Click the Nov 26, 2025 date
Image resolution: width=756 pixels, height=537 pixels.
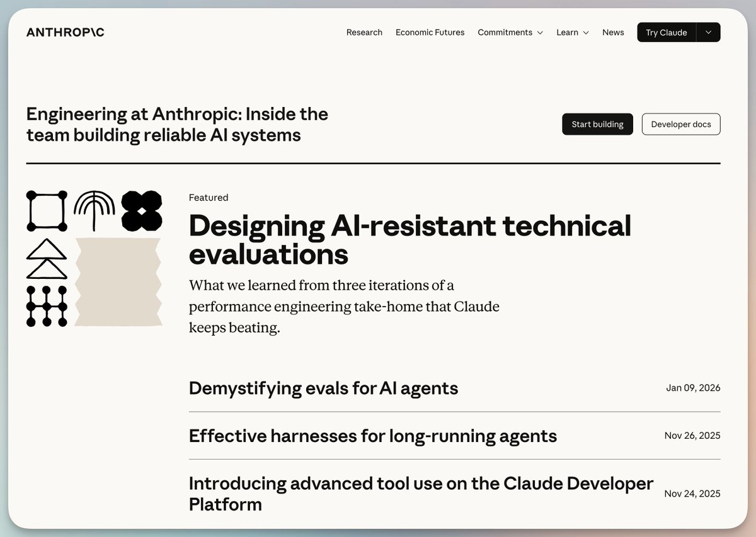click(x=692, y=436)
